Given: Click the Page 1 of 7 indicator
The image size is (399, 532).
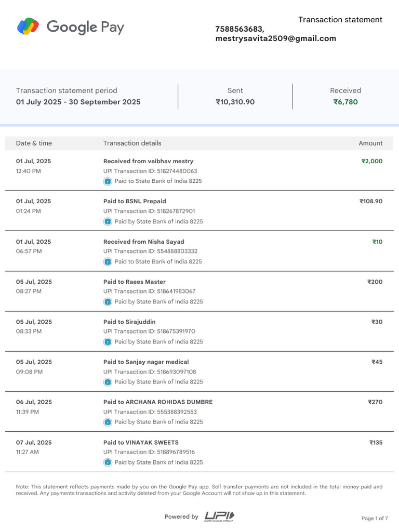Looking at the screenshot, I should [x=375, y=518].
